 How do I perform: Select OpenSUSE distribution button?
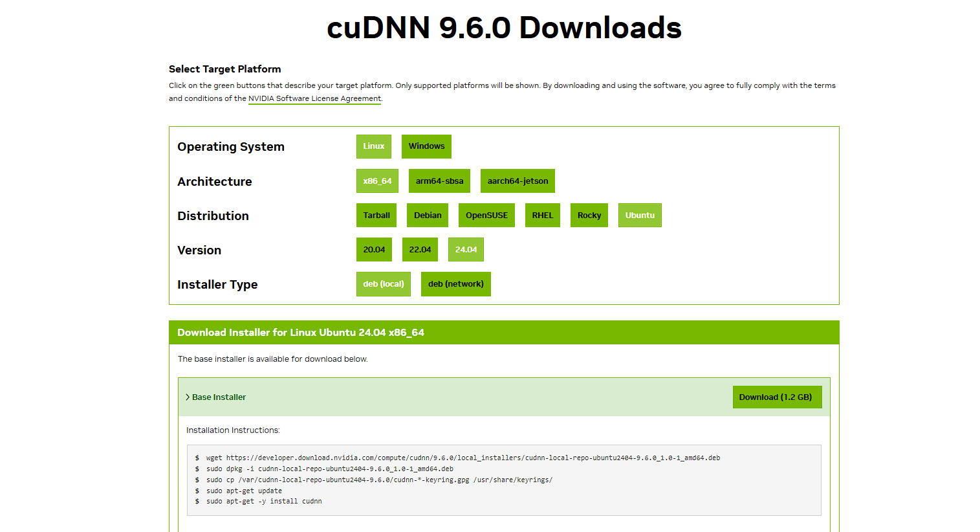coord(486,216)
